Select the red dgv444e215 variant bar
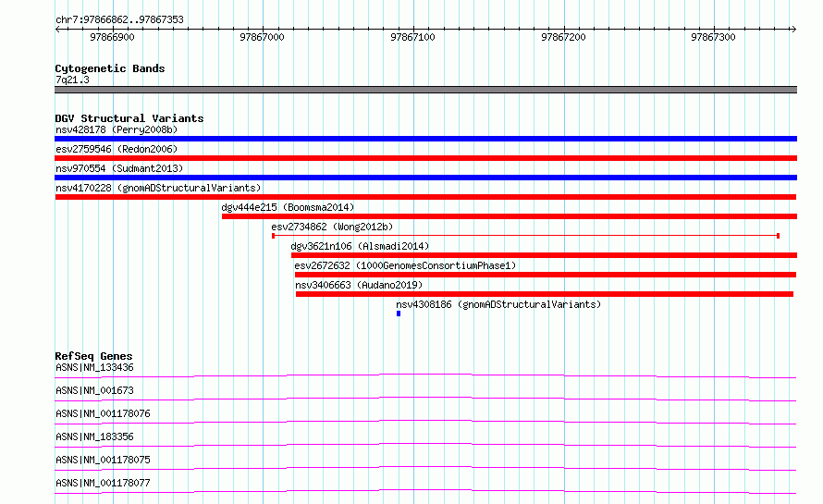This screenshot has height=504, width=823. (x=510, y=216)
